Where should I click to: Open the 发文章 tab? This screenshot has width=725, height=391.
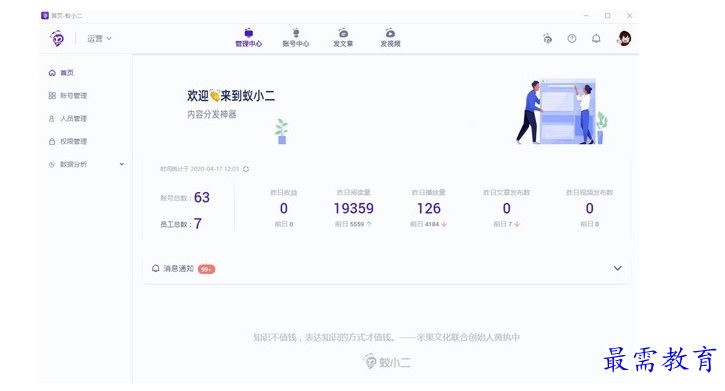(343, 38)
